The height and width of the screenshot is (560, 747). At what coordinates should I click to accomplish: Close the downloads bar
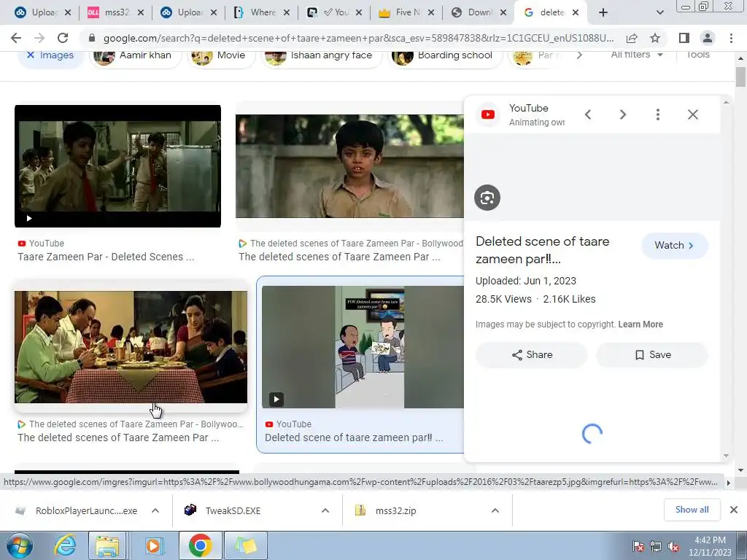click(734, 510)
